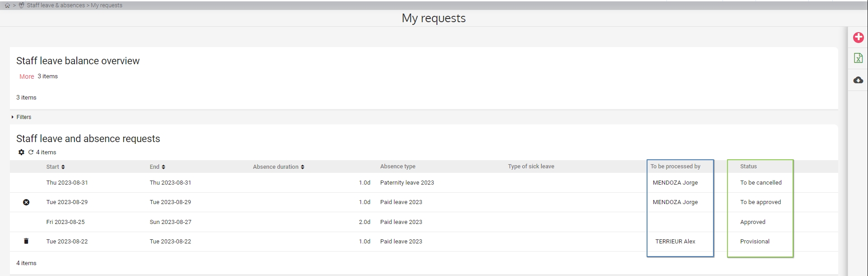Click the Staff leave & absences module icon
Image resolution: width=868 pixels, height=276 pixels.
[x=21, y=5]
